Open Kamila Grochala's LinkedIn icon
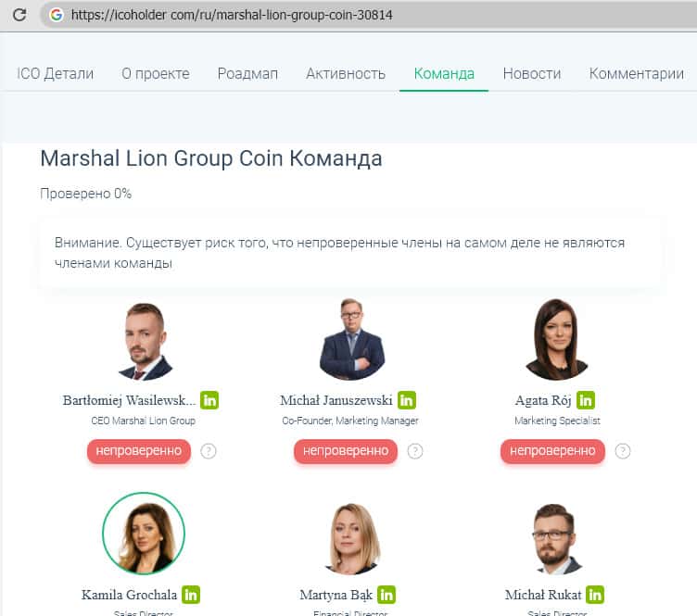Viewport: 697px width, 616px height. pos(191,595)
